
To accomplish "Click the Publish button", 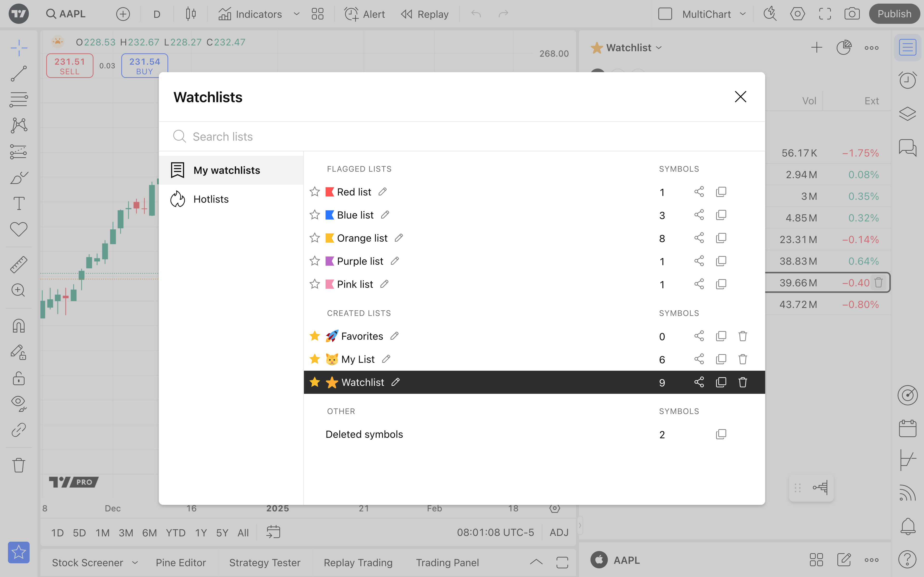I will 894,14.
